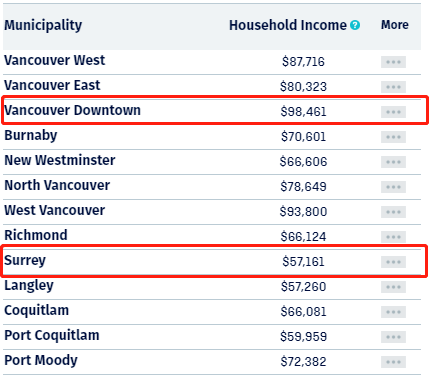Click the Household Income help icon
The height and width of the screenshot is (390, 435).
click(355, 25)
